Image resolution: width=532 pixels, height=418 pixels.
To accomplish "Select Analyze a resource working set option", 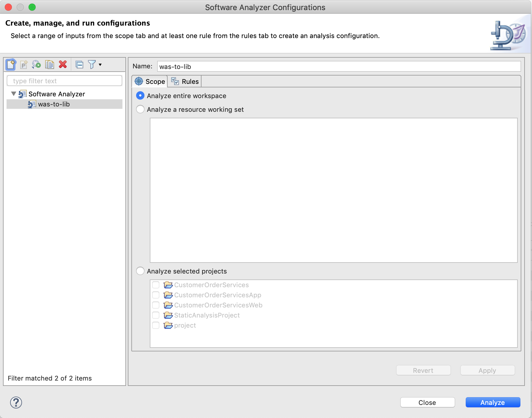I will pyautogui.click(x=140, y=109).
